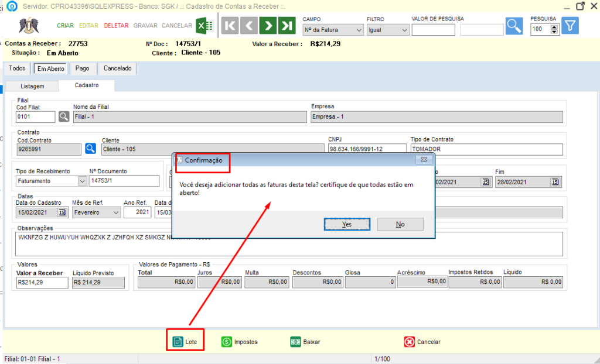Switch to the Pago status tab
Image resolution: width=600 pixels, height=364 pixels.
[x=82, y=68]
